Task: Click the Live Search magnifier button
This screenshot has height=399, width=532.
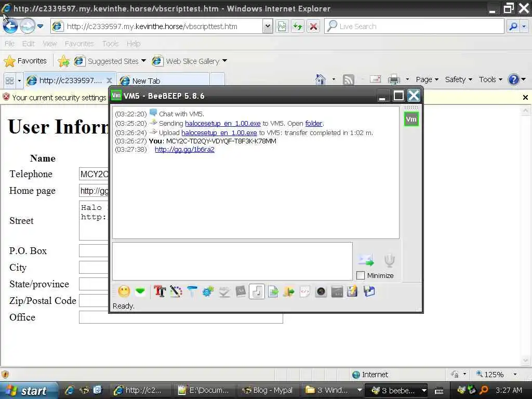Action: tap(513, 26)
